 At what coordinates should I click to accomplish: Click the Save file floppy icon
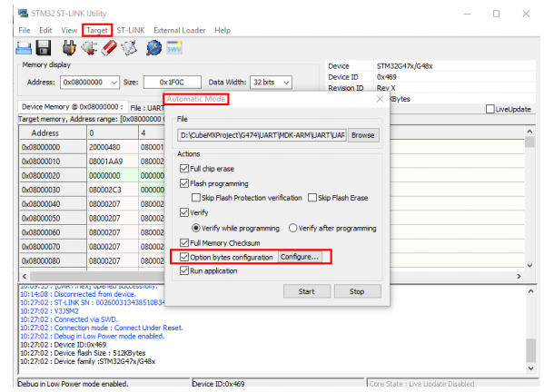[x=44, y=48]
